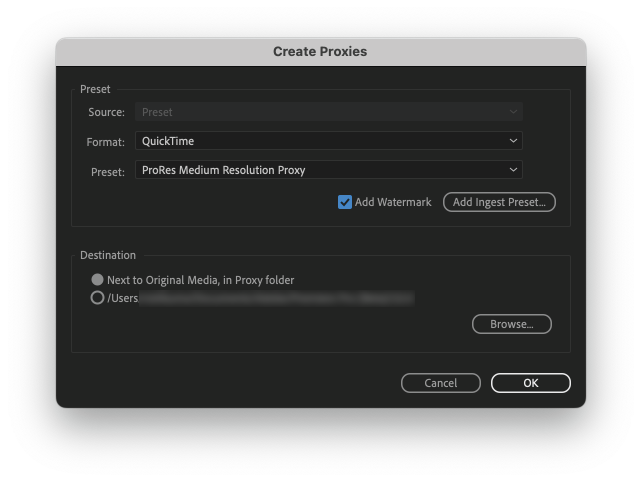Click the Preset section heading at top
The width and height of the screenshot is (642, 482).
(95, 89)
